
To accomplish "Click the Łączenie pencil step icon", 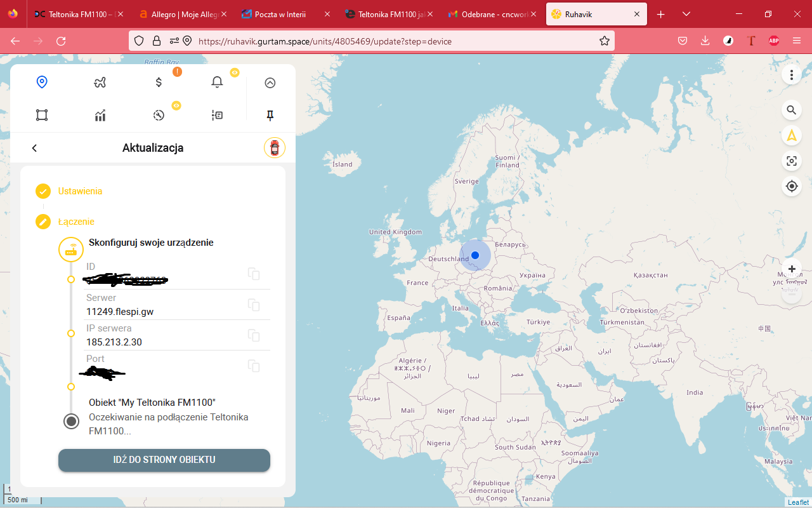I will pos(43,222).
